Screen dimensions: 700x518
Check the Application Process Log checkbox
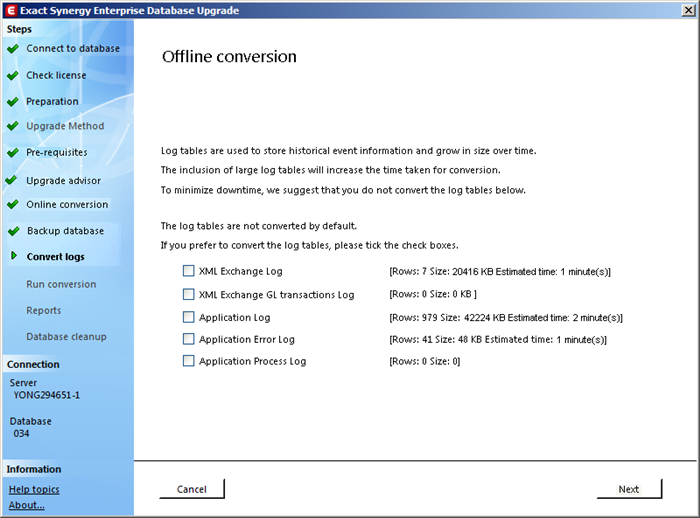click(188, 361)
